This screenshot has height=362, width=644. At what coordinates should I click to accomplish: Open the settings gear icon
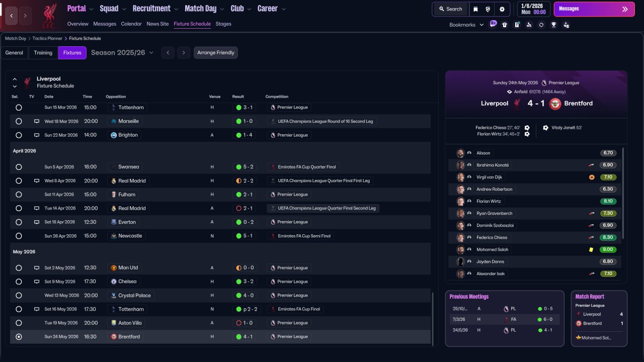coord(502,9)
